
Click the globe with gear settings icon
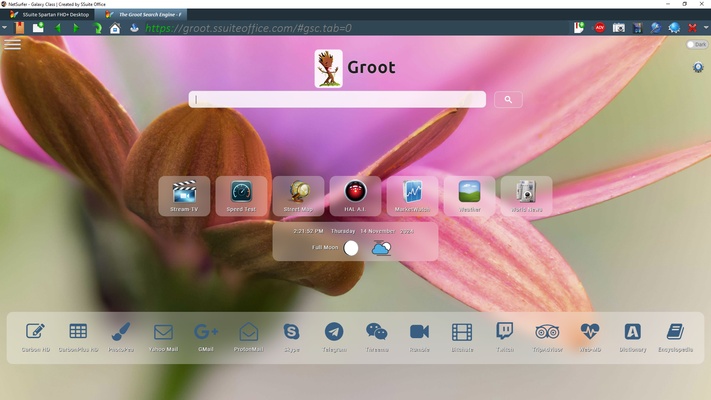674,28
